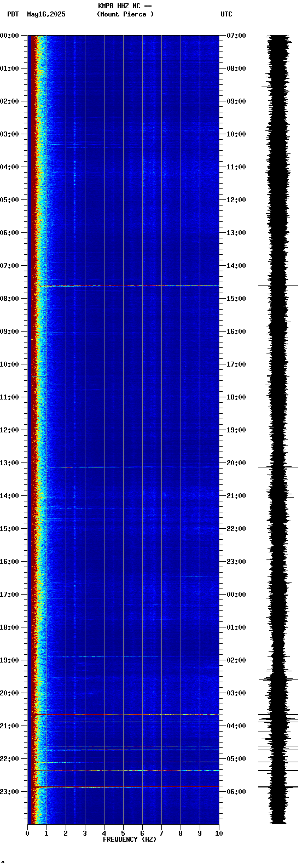Click the 'PDT' timezone label

click(13, 14)
